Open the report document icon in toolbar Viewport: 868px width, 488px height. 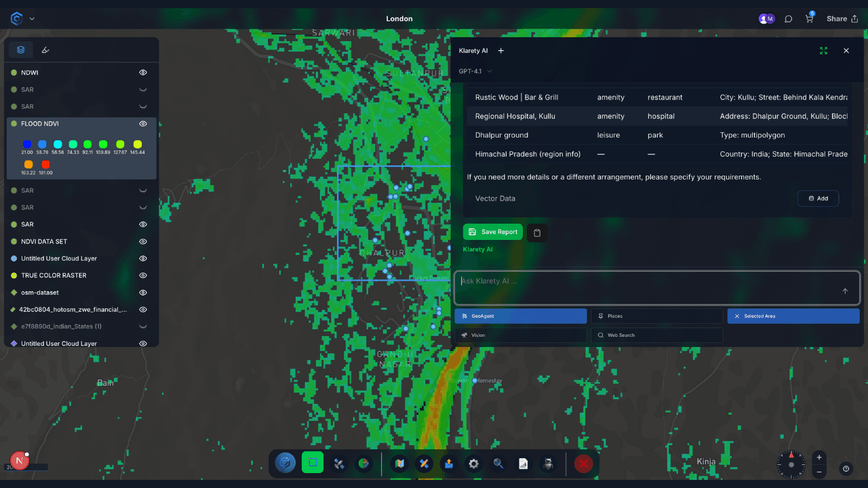[524, 464]
